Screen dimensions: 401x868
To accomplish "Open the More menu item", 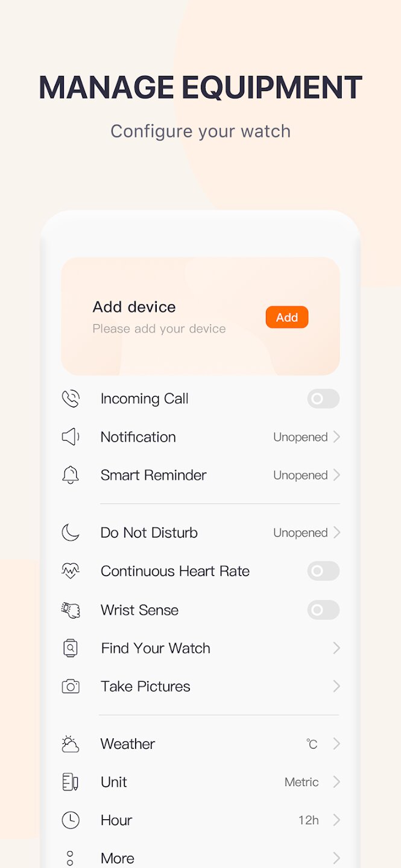I will [201, 858].
